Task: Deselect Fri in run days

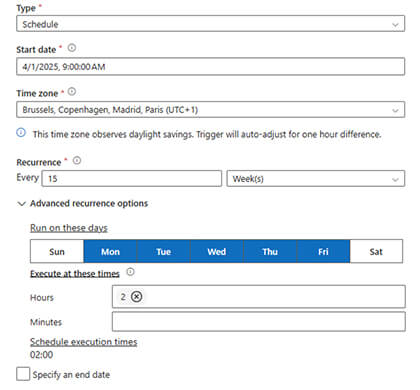Action: coord(323,252)
